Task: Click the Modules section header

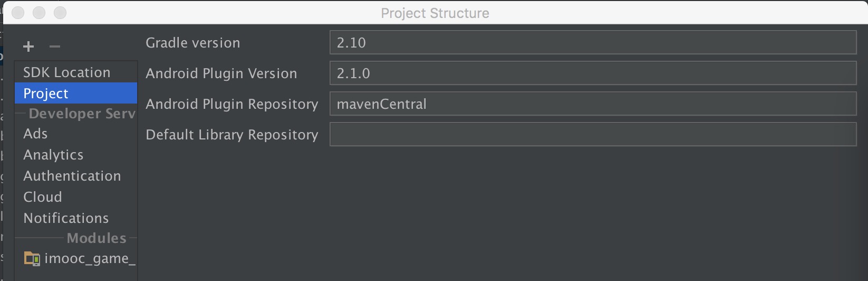Action: click(x=97, y=238)
